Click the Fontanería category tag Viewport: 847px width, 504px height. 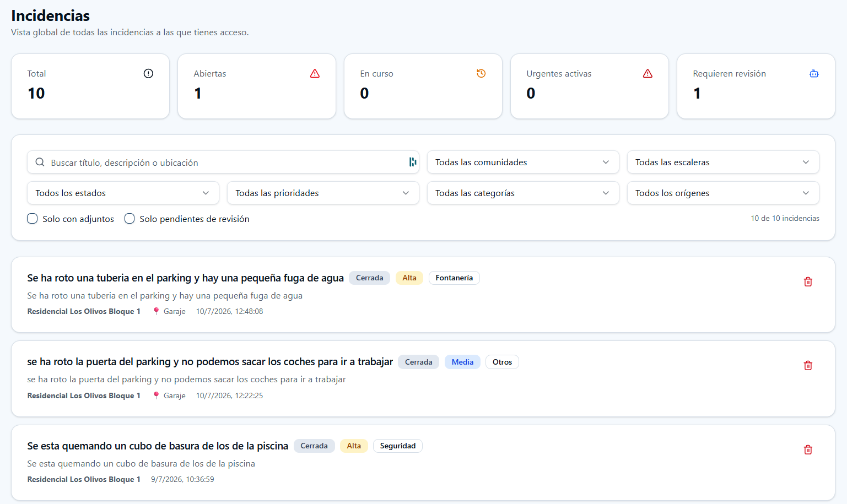click(x=454, y=278)
